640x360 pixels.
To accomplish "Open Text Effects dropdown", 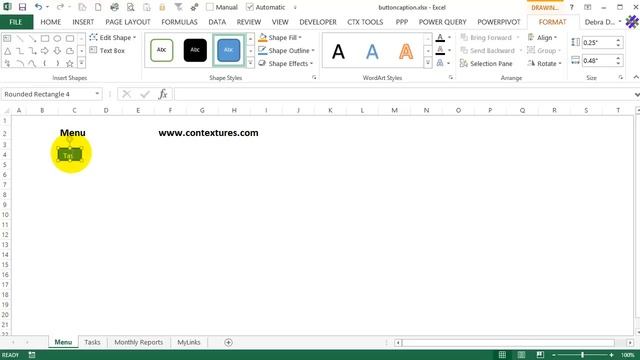I will pyautogui.click(x=449, y=63).
